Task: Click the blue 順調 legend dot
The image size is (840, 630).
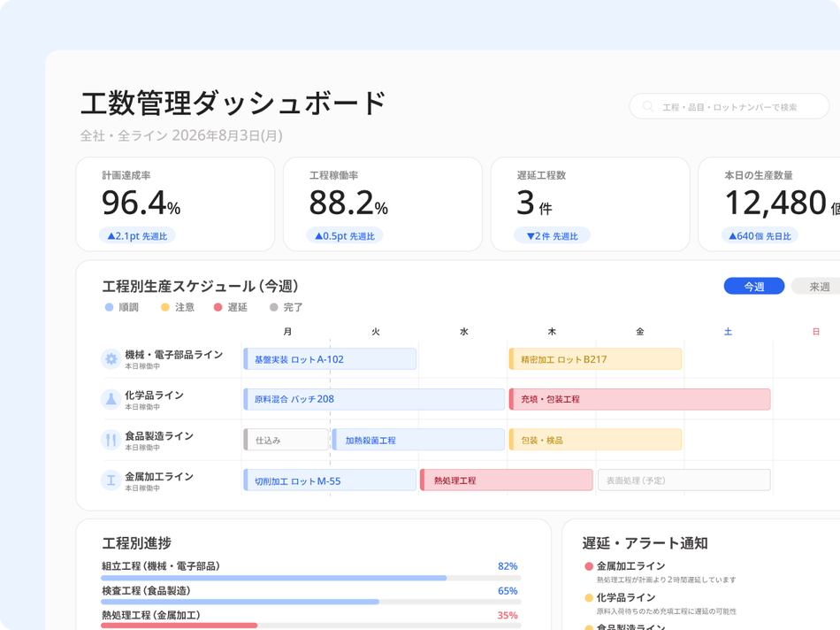Action: [110, 307]
